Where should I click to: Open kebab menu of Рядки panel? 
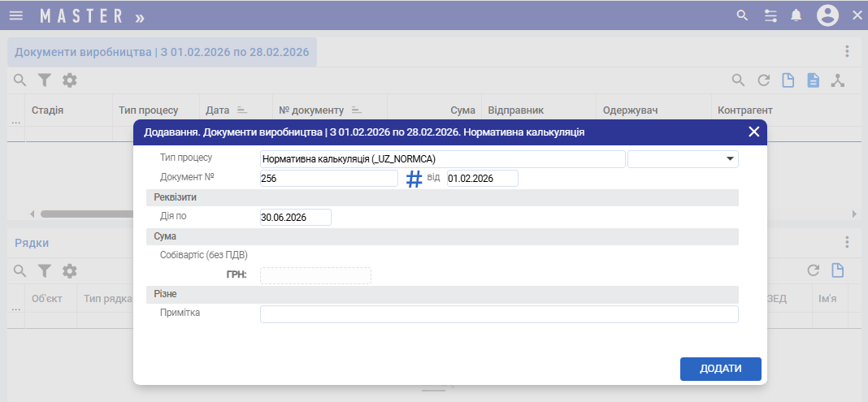847,242
